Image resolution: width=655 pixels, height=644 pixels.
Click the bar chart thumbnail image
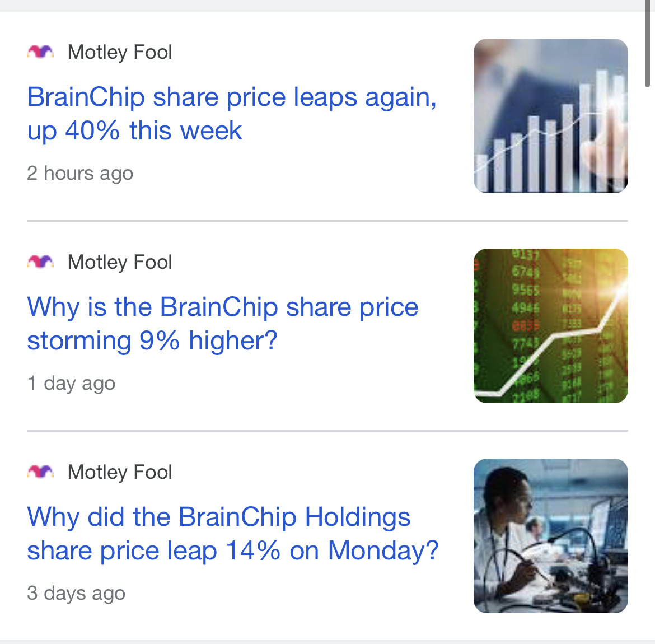pos(550,116)
